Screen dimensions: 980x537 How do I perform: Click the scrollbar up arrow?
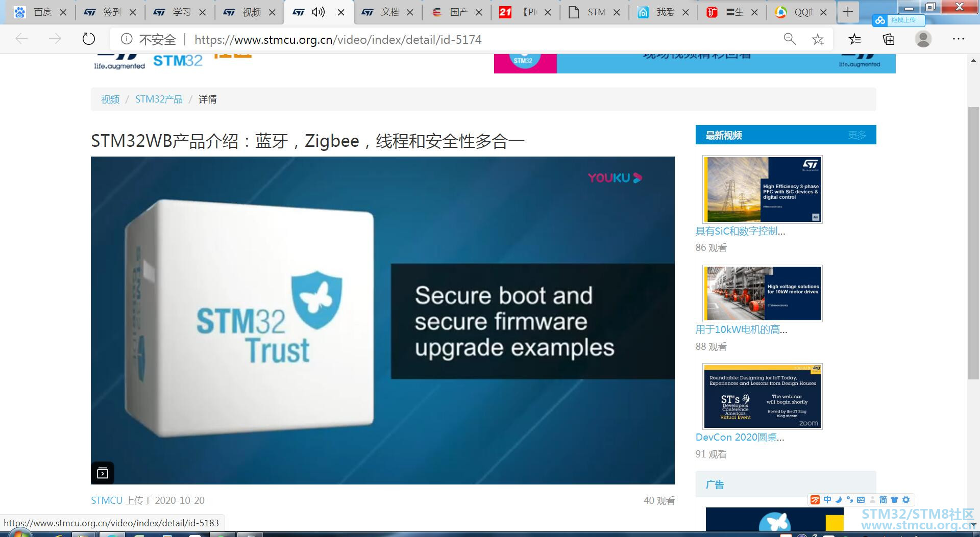tap(973, 61)
